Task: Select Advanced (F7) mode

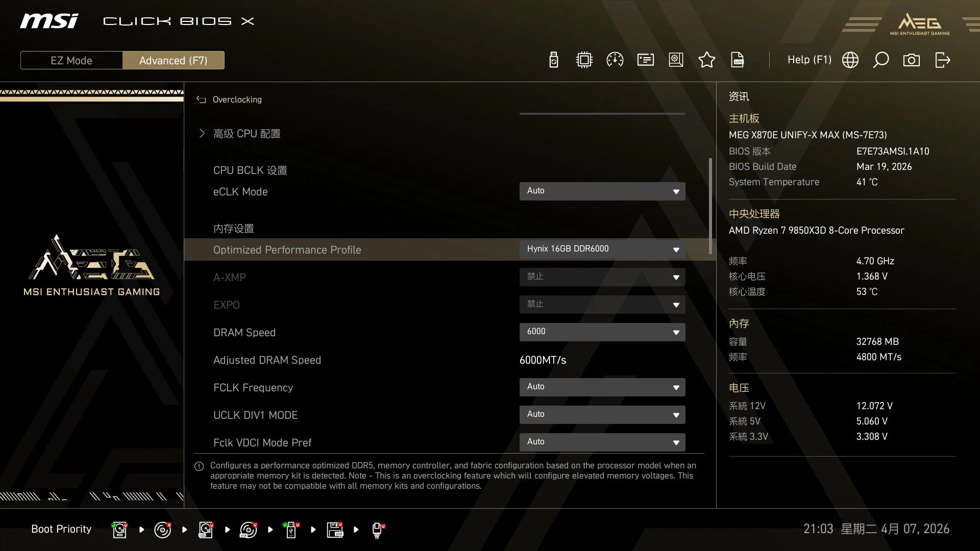Action: point(173,60)
